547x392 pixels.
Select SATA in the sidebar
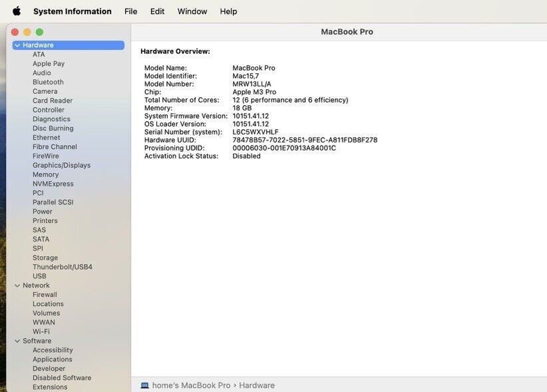[41, 239]
